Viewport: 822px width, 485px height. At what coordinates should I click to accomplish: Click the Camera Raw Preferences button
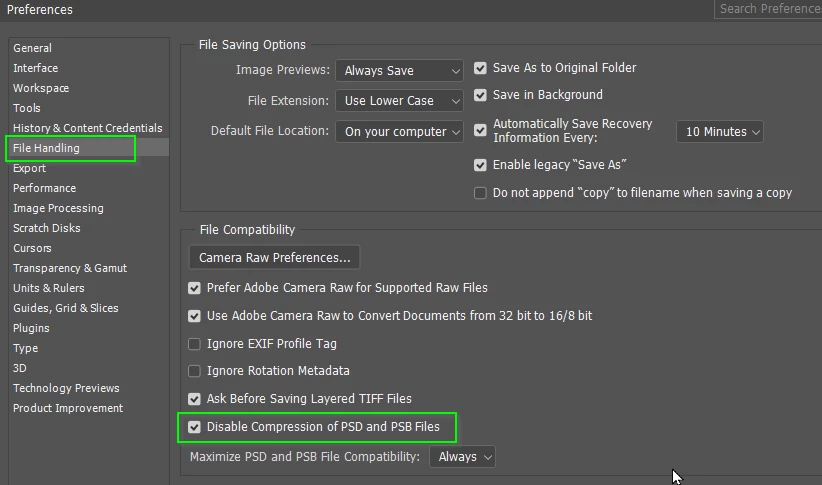(x=274, y=257)
